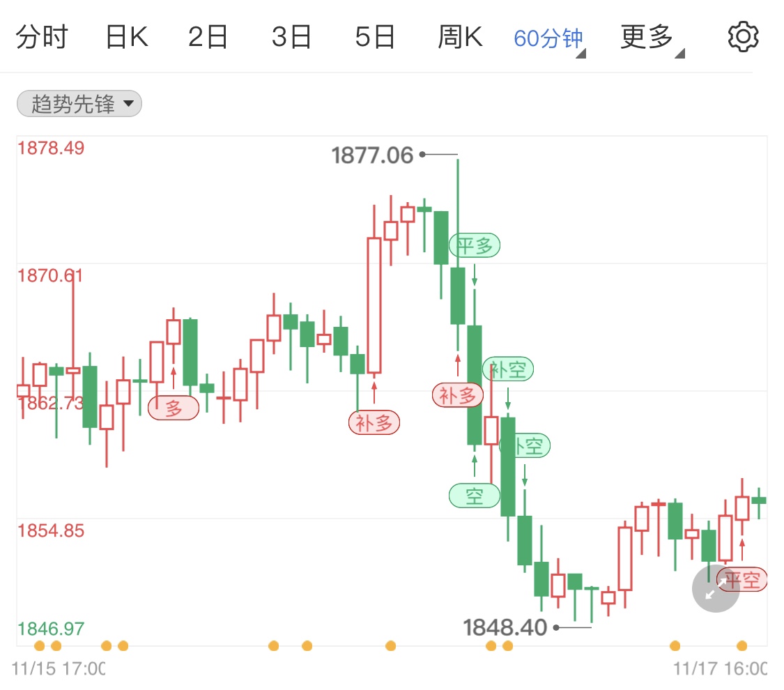Click the 1877.06 high price label
This screenshot has height=690, width=784.
373,156
